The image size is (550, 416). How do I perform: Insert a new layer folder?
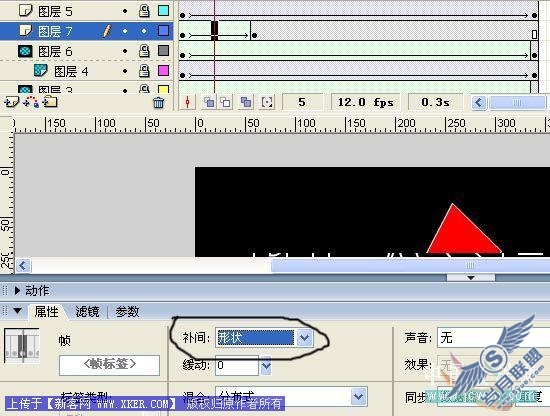[x=50, y=102]
